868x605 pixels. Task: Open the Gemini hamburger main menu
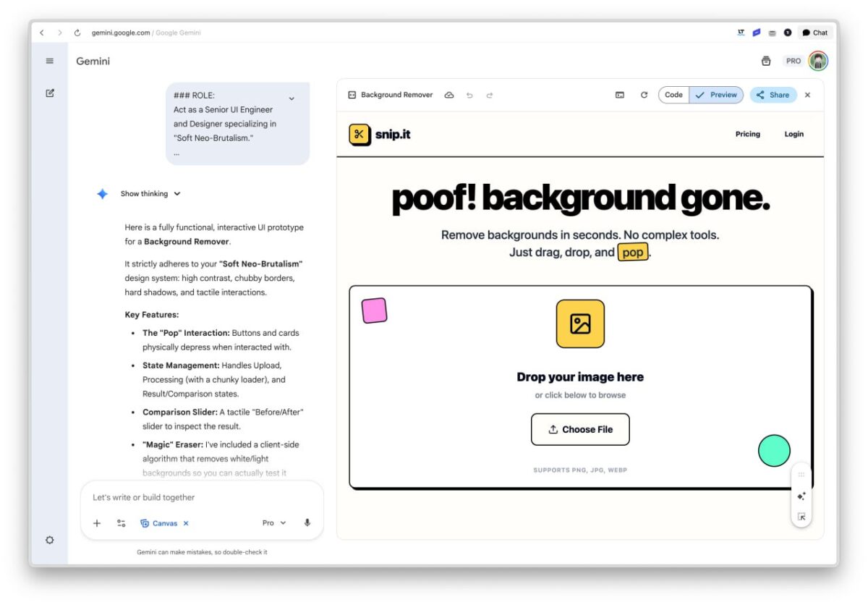click(50, 61)
